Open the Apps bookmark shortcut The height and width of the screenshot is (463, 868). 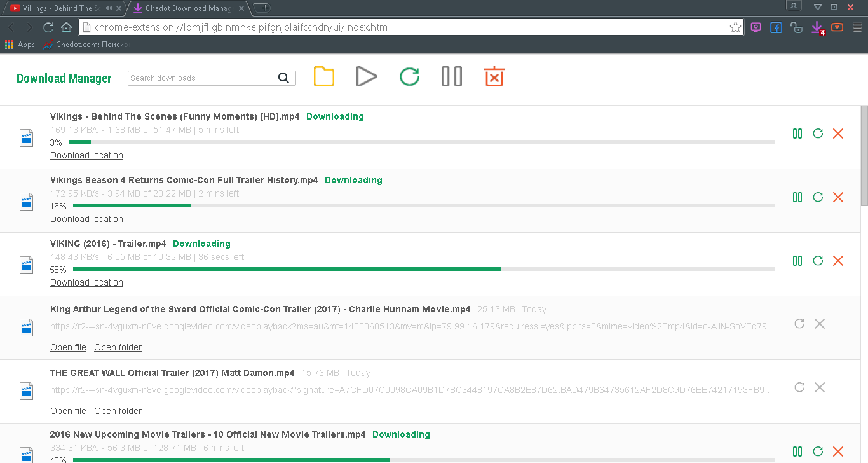coord(20,45)
